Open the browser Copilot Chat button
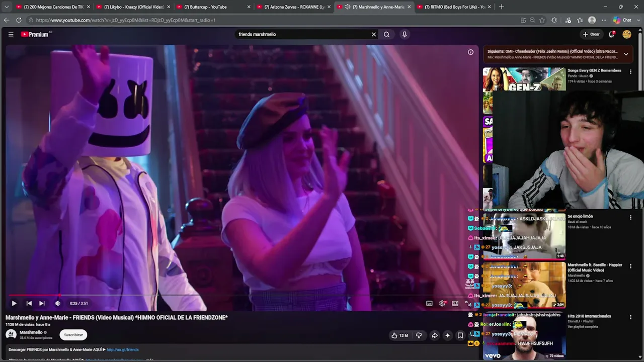The width and height of the screenshot is (644, 362). pos(622,20)
